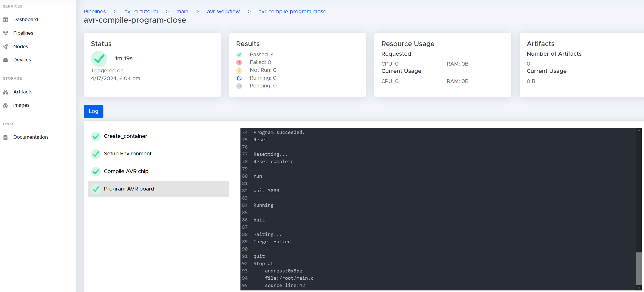Screen dimensions: 644x292
Task: Click the Pipelines icon in sidebar
Action: point(6,33)
